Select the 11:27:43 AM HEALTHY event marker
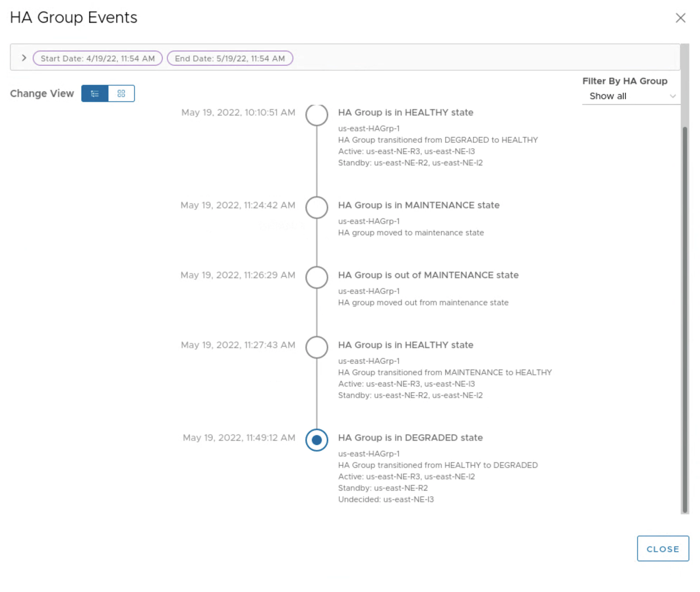Viewport: 700px width, 592px height. tap(317, 347)
